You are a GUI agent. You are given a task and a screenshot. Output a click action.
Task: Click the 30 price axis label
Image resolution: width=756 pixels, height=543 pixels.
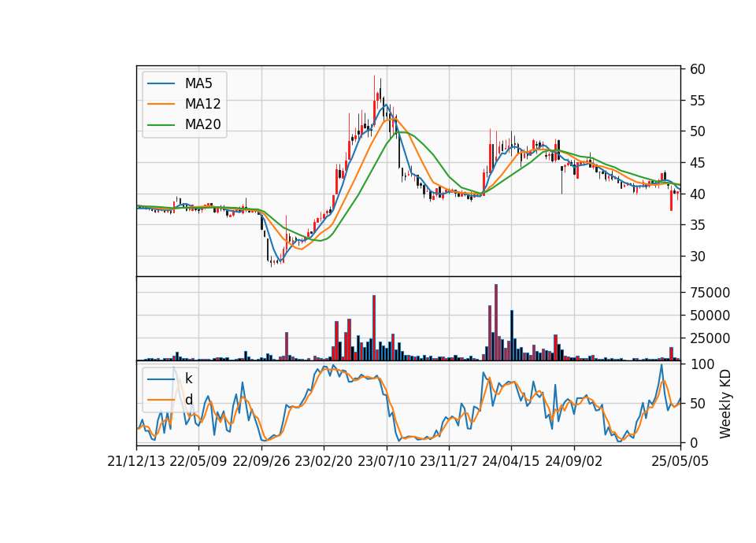click(x=698, y=257)
